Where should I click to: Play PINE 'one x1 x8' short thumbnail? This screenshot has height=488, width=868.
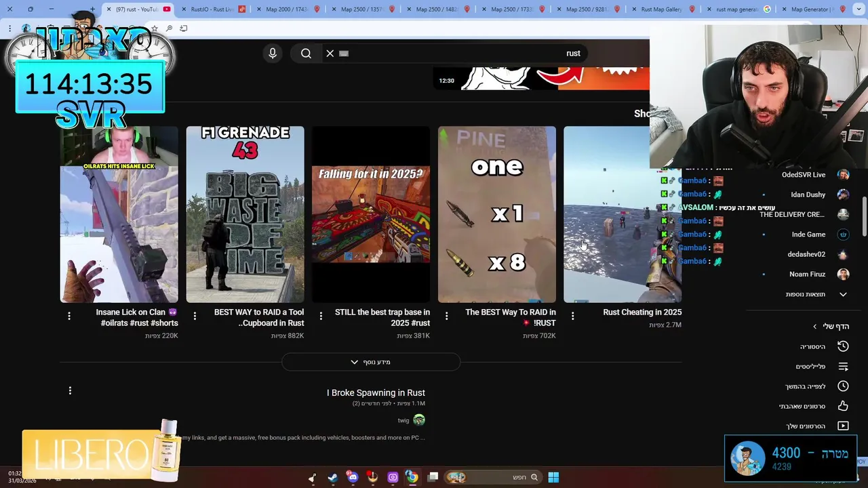pyautogui.click(x=497, y=214)
